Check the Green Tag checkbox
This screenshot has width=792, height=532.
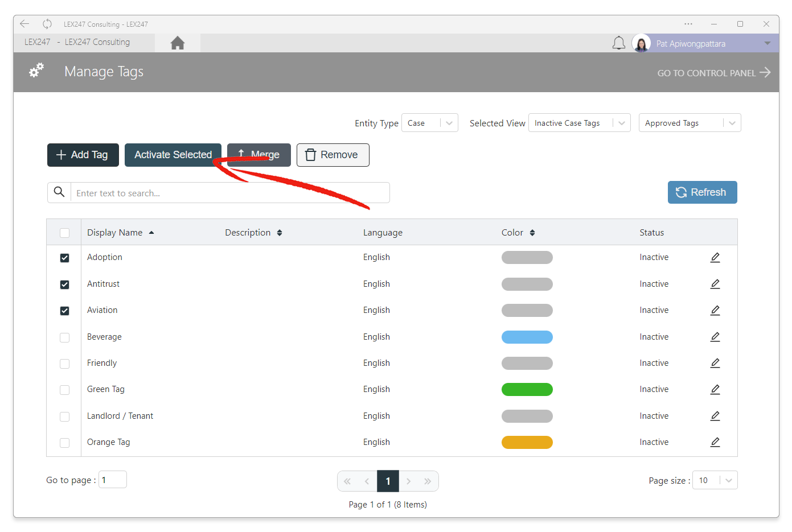64,390
